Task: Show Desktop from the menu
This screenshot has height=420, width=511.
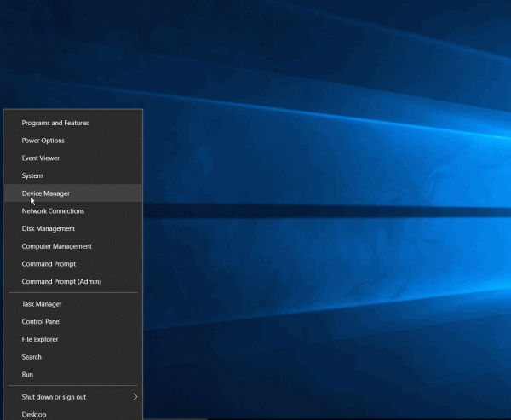Action: point(73,413)
